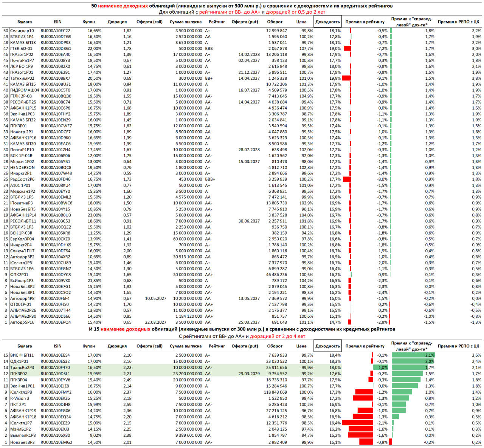Click the call offer date 10.05.2027
Viewport: 484px width, 448px height.
tap(156, 298)
